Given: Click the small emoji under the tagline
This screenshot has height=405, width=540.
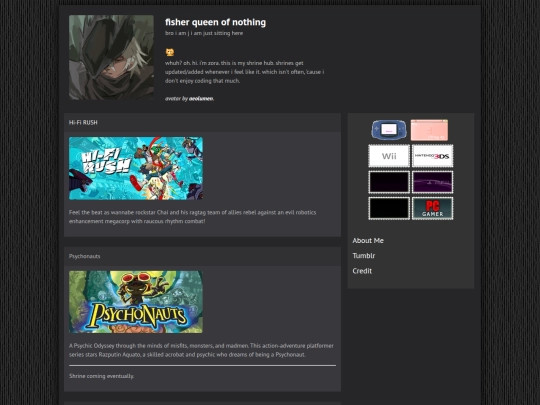Looking at the screenshot, I should click(x=170, y=52).
